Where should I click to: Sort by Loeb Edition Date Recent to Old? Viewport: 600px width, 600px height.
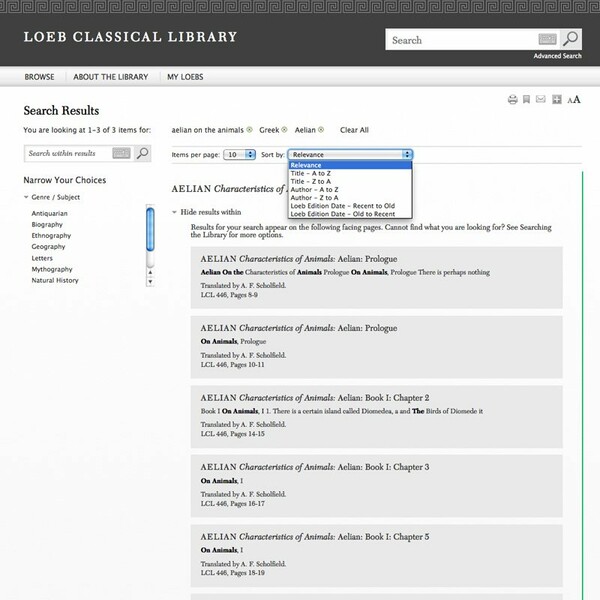tap(350, 206)
